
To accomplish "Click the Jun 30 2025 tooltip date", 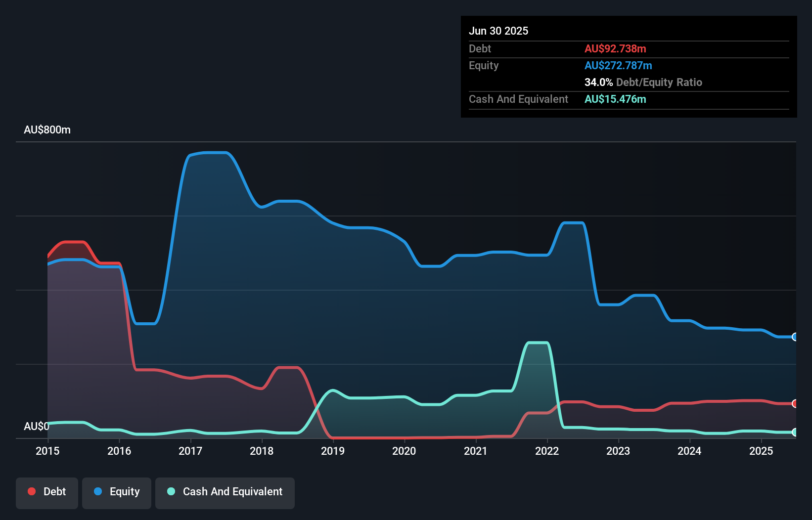I will click(498, 31).
